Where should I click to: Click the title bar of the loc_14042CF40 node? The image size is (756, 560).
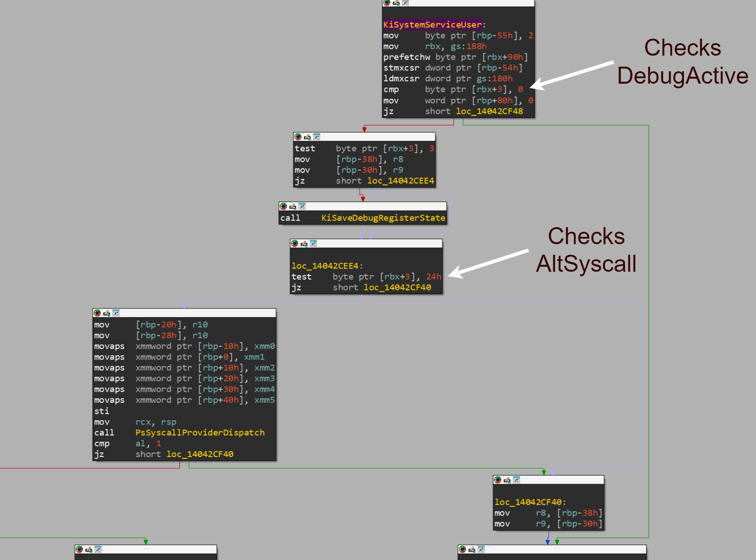[549, 480]
